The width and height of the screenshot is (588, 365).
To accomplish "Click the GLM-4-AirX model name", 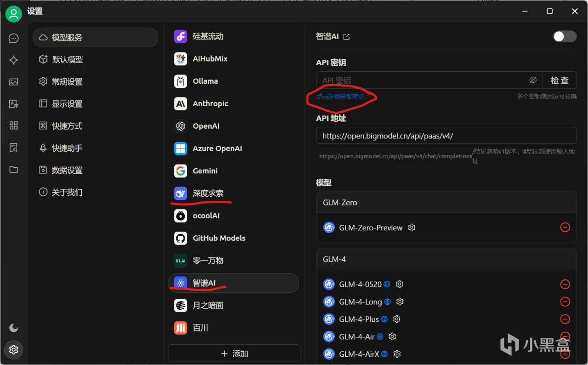I will [x=359, y=354].
